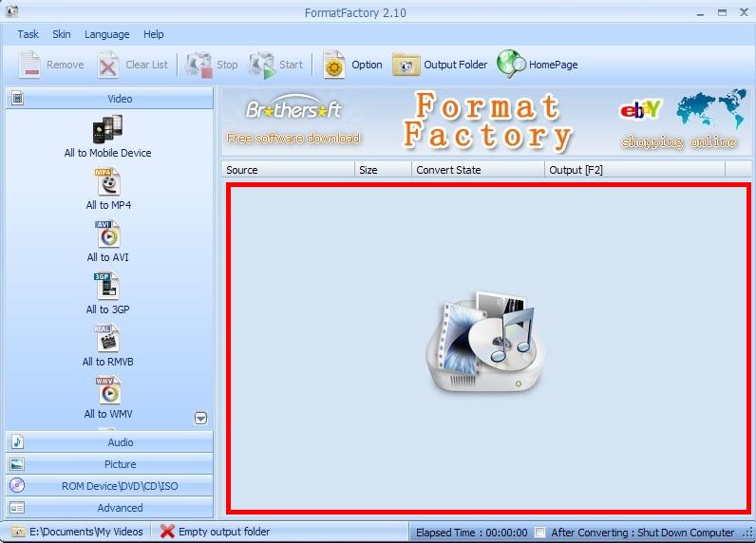Open the Task menu
This screenshot has height=543, width=756.
(28, 34)
